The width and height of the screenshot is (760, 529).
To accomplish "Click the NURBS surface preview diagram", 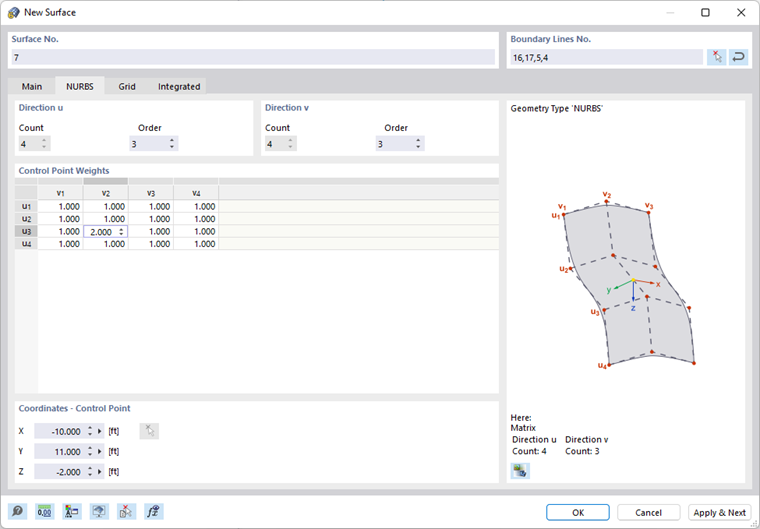I will (624, 280).
